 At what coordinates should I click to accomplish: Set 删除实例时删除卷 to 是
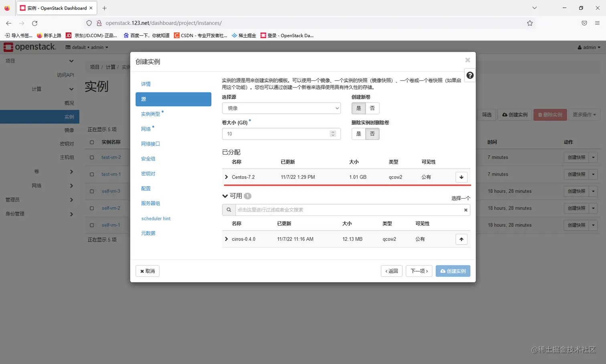(x=359, y=134)
